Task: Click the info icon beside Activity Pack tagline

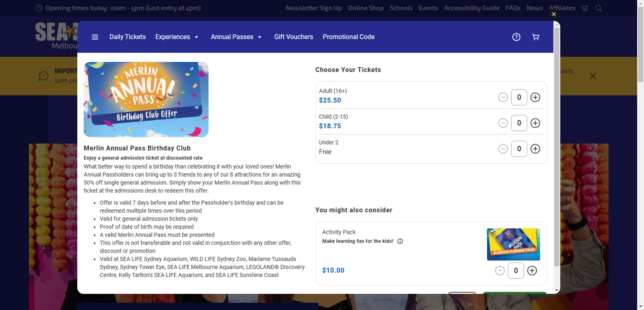Action: point(400,241)
